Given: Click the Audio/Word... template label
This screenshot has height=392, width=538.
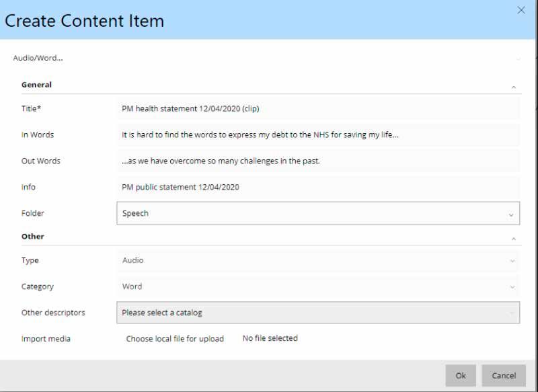Looking at the screenshot, I should point(38,58).
